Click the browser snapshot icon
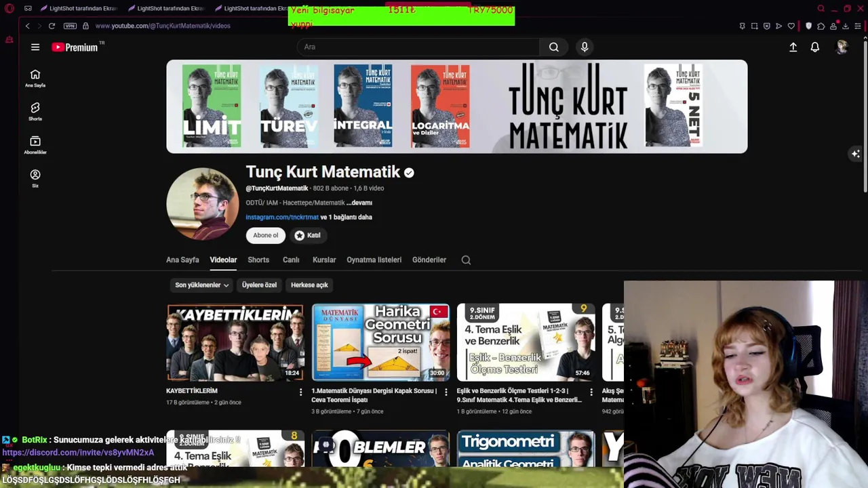 754,26
